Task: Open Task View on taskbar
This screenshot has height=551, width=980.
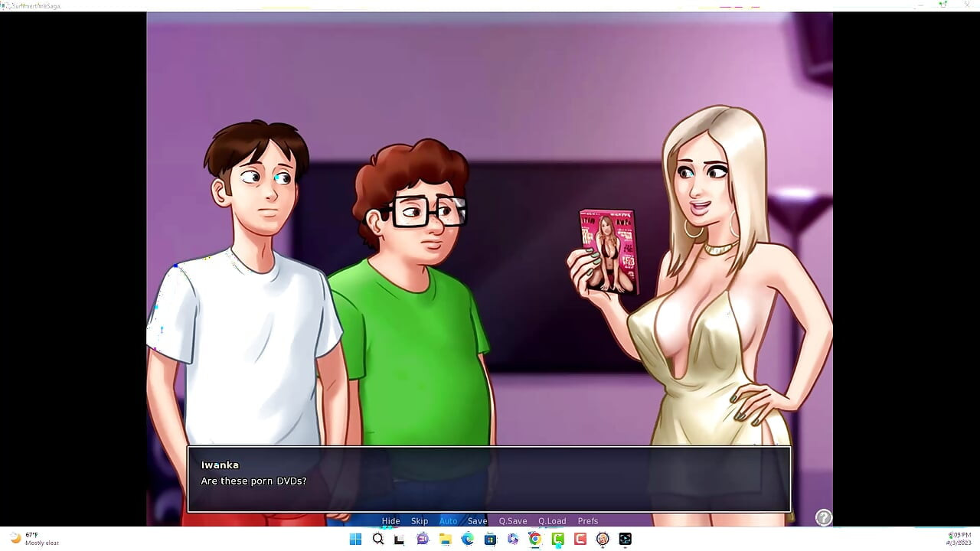Action: point(400,540)
